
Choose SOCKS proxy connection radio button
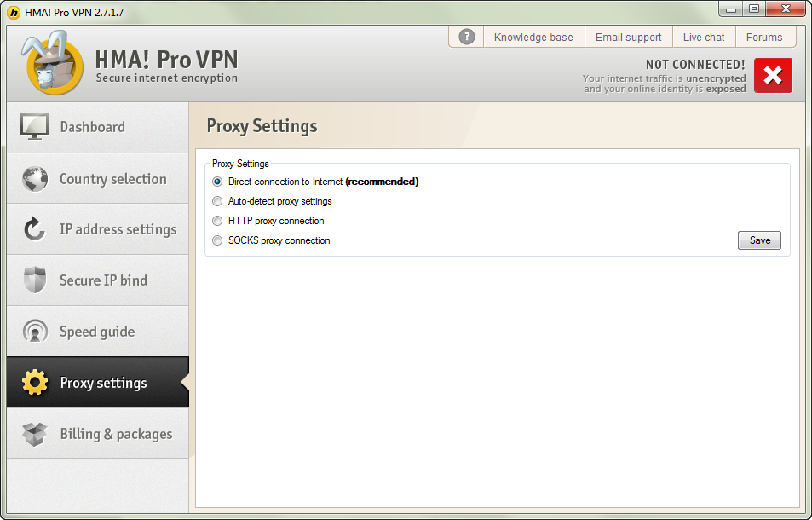[217, 241]
